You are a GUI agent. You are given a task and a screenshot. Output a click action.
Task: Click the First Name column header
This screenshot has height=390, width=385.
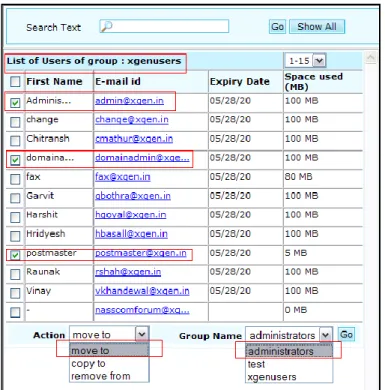click(54, 81)
